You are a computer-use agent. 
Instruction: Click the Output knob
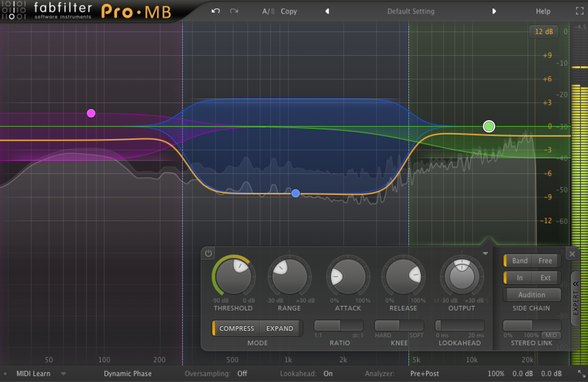coord(462,277)
